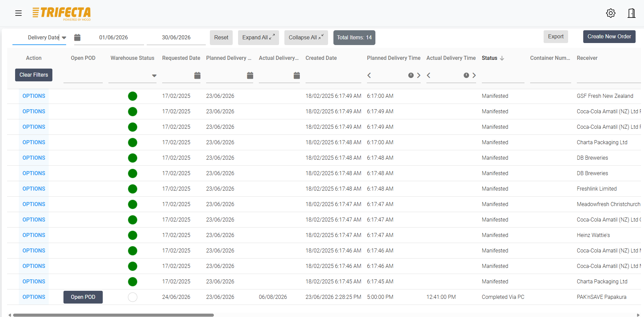This screenshot has height=317, width=644.
Task: Click previous arrow in Actual Delivery Time filter
Action: (x=429, y=75)
